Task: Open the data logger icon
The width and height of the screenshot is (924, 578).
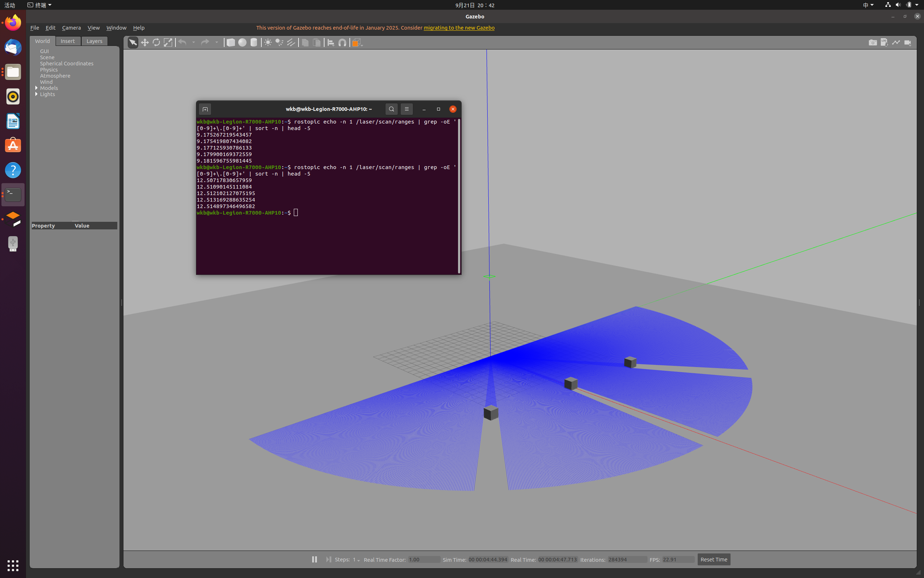Action: click(x=884, y=42)
